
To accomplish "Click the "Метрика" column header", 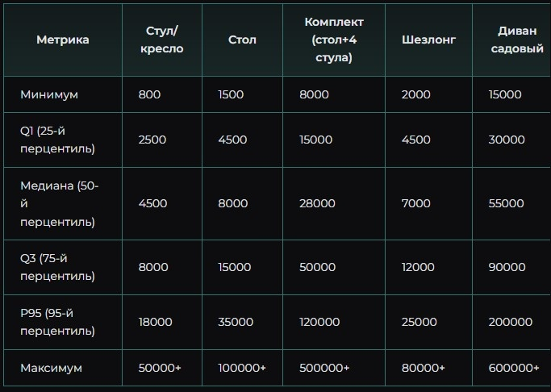I will (62, 40).
